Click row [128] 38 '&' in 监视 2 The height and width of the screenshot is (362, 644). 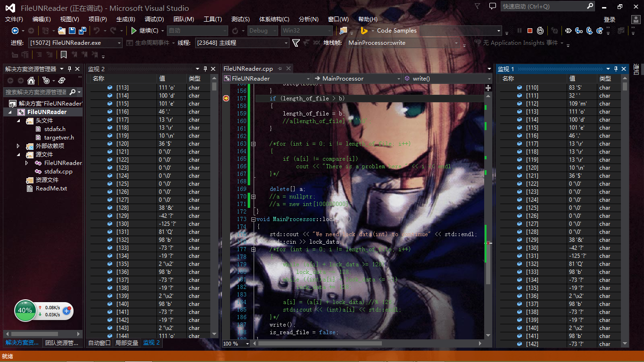(x=150, y=208)
